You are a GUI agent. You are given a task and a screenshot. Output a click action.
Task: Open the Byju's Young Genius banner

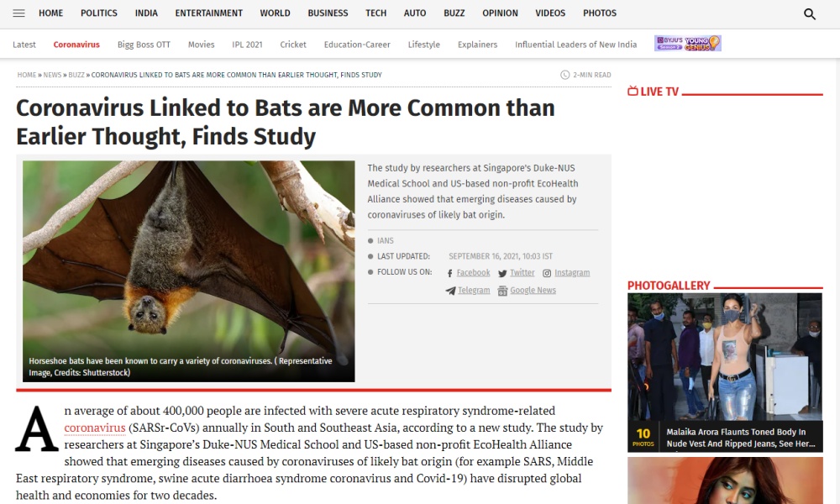click(x=687, y=44)
